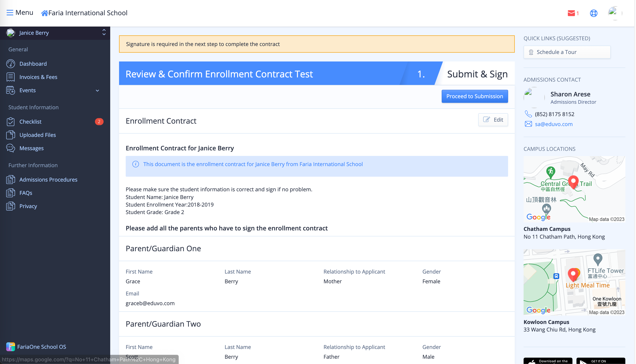Open the Privacy page
This screenshot has height=364, width=636.
(28, 206)
